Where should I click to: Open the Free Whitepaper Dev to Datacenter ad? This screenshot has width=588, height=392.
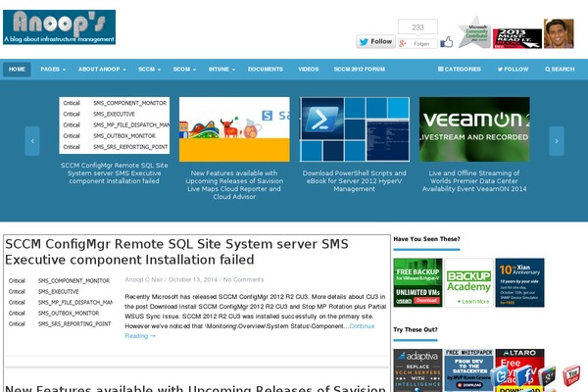468,370
